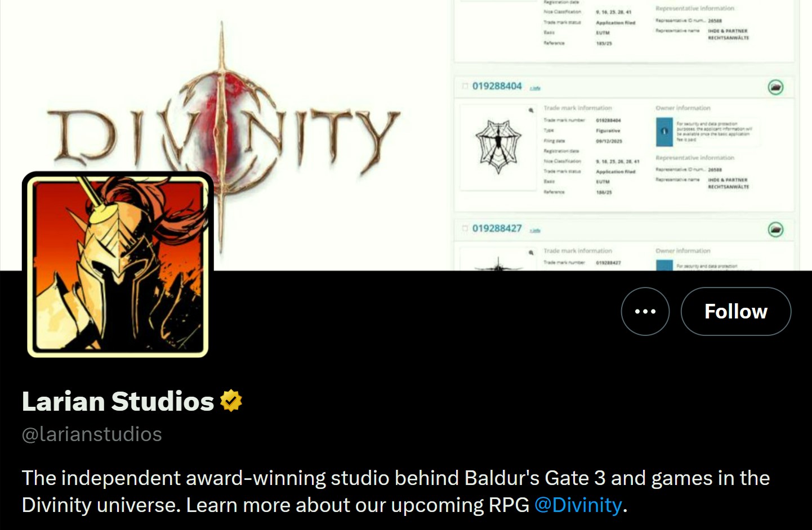Viewport: 812px width, 530px height.
Task: Open the Larian Studios knight avatar
Action: tap(118, 264)
